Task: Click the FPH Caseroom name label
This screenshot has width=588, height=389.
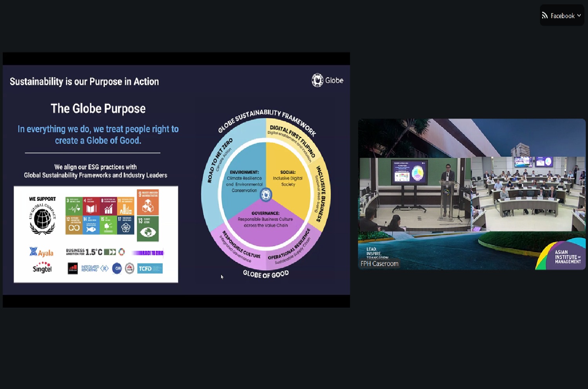Action: (x=379, y=264)
